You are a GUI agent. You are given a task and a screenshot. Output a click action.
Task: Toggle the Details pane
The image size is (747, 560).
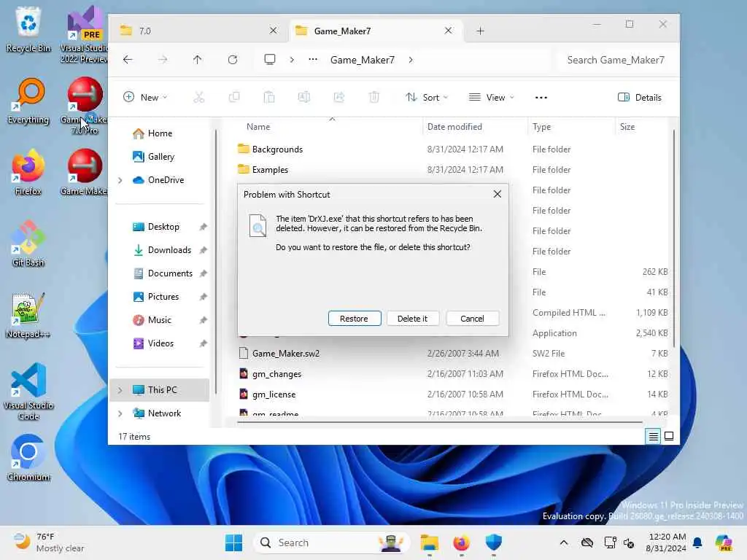click(639, 98)
